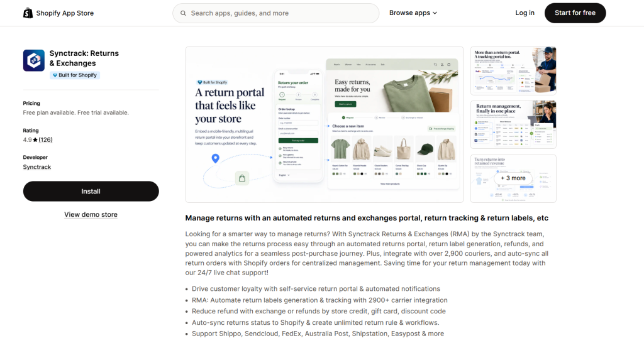The width and height of the screenshot is (644, 348).
Task: Click the 'Drive customer loyalty' bullet point
Action: 316,289
